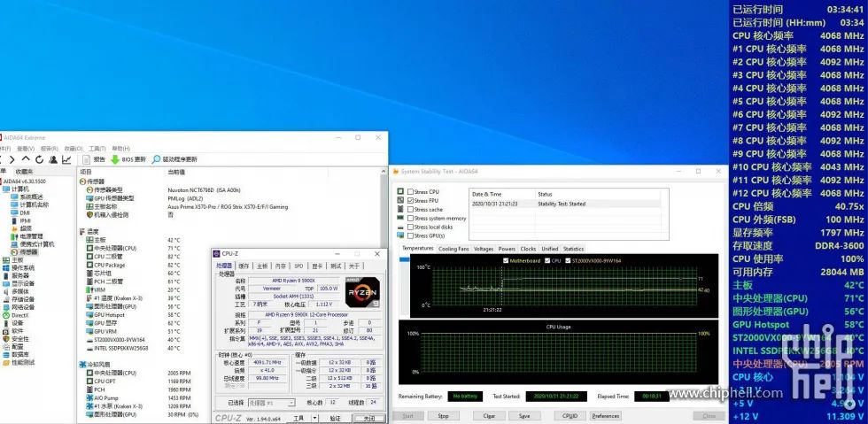The image size is (868, 424).
Task: Click the up arrow in AIDA64 toolbar
Action: click(26, 159)
